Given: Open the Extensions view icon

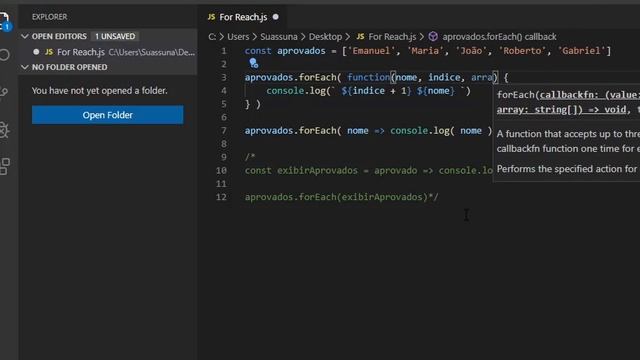Looking at the screenshot, I should point(4,167).
